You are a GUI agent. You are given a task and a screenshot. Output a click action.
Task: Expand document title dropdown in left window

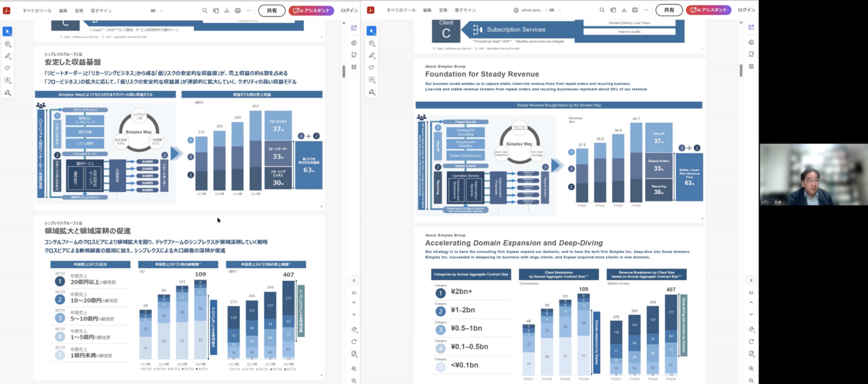click(161, 11)
